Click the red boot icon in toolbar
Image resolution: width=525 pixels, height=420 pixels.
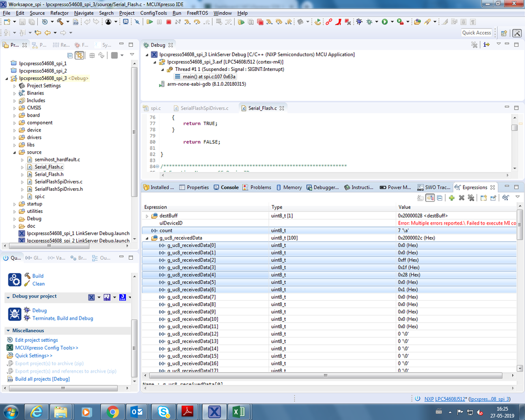coord(338,22)
